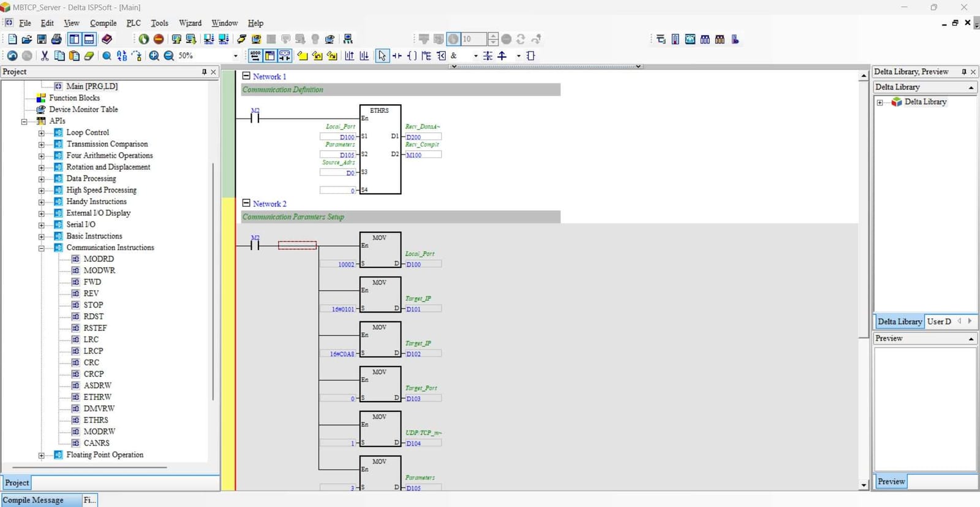
Task: Collapse the Communication Instructions tree node
Action: click(x=41, y=248)
